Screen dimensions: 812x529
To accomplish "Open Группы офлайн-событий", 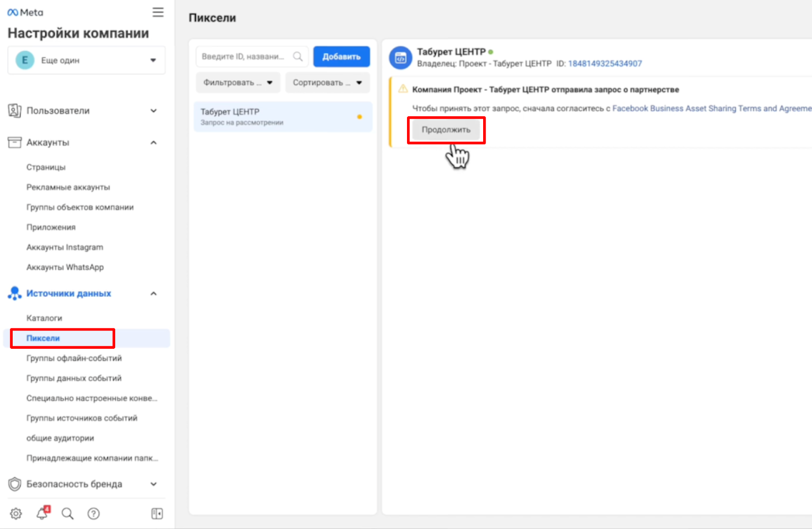I will click(x=74, y=358).
